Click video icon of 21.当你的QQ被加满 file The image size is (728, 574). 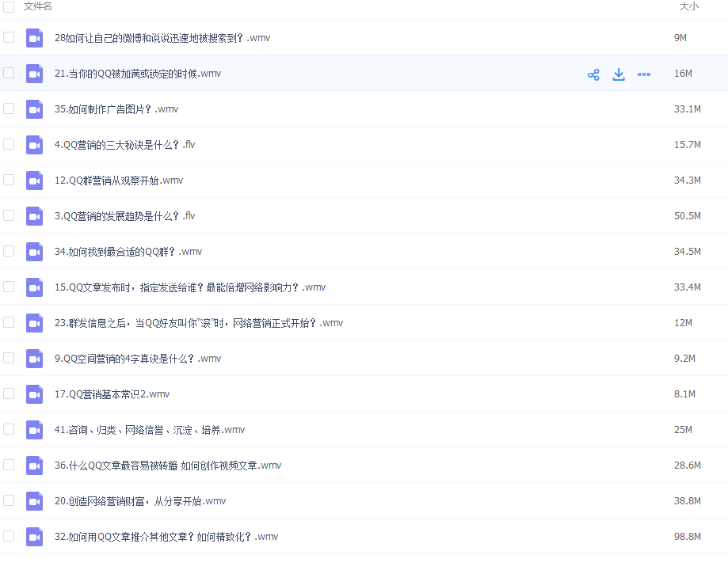(x=34, y=74)
